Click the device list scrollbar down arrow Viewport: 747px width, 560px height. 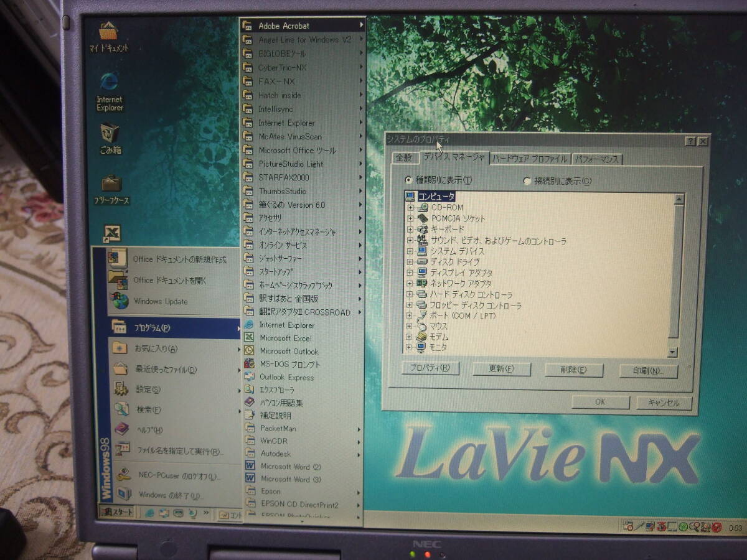672,352
